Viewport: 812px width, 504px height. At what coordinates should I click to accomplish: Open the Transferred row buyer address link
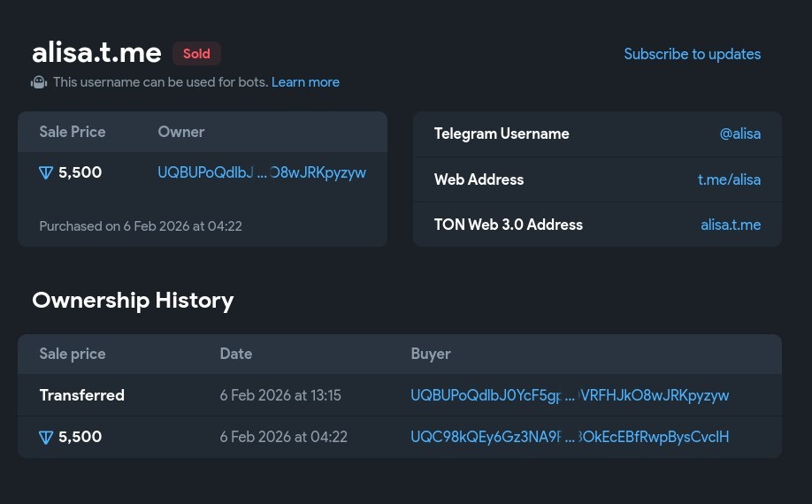click(570, 395)
